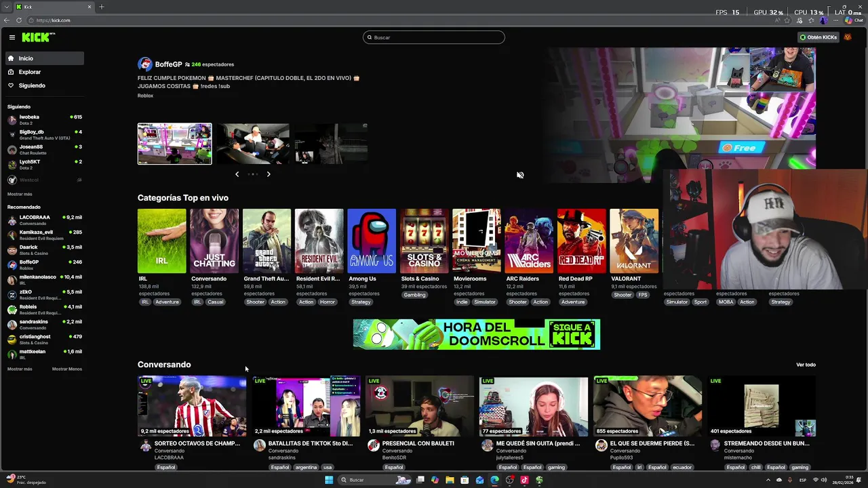Open the Just Chatting category card
This screenshot has width=868, height=488.
point(214,241)
